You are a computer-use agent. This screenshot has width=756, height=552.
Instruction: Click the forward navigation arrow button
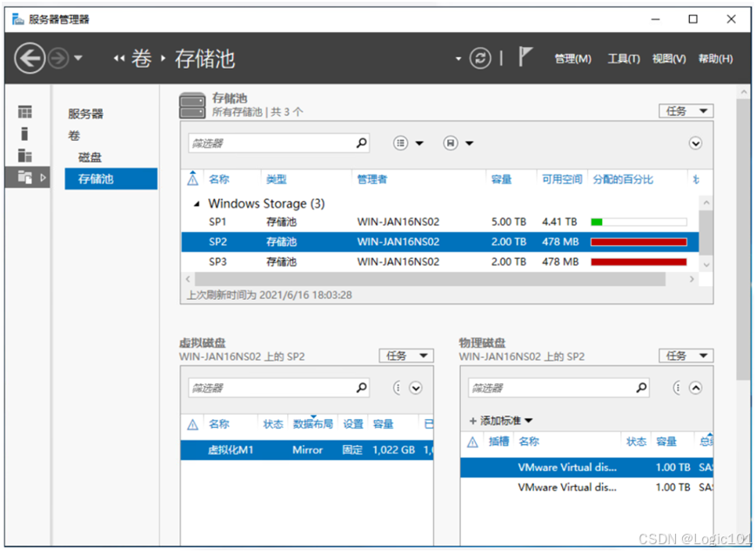pos(59,58)
